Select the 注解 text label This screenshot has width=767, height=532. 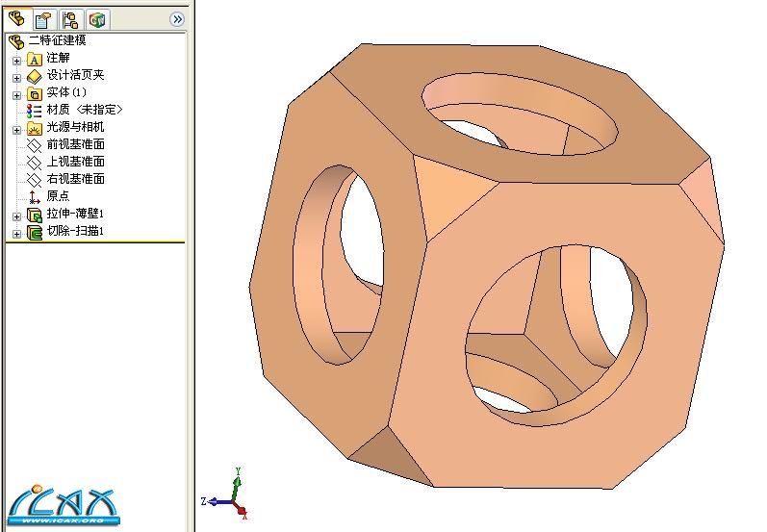(x=58, y=58)
